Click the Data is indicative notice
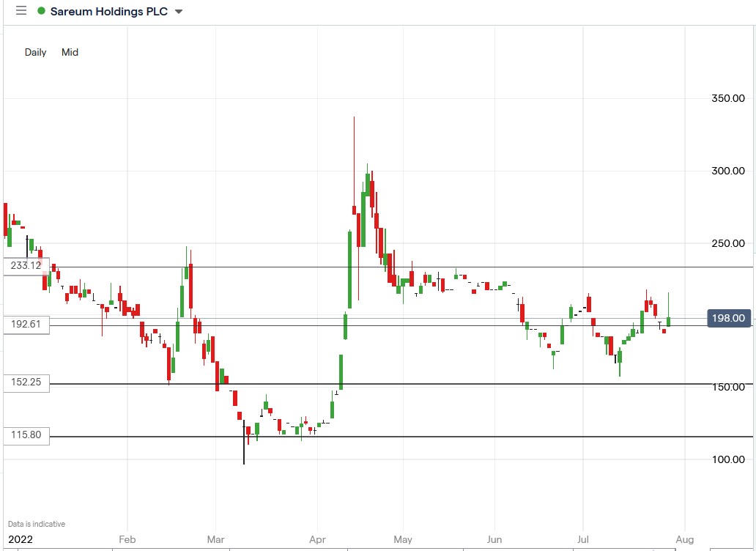 click(35, 524)
